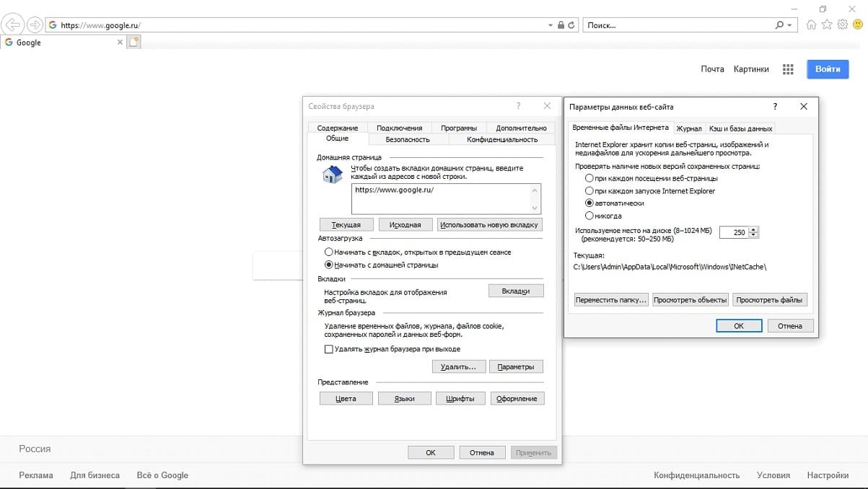Switch to the Безопасность tab

[408, 139]
